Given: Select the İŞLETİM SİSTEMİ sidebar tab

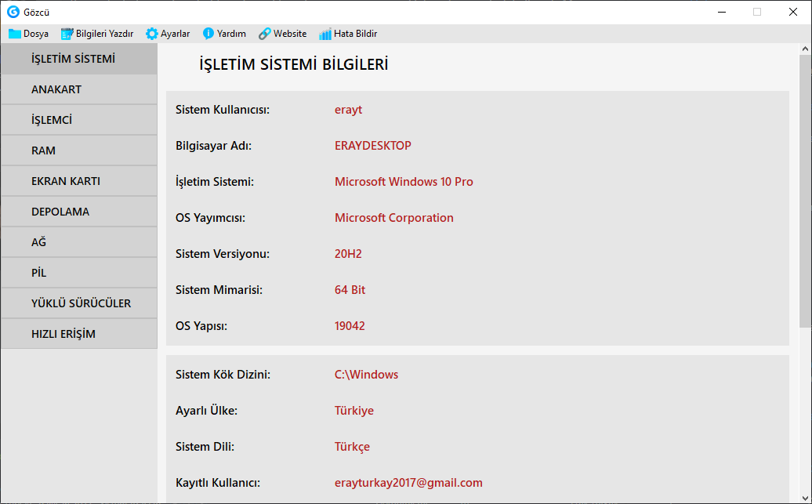Looking at the screenshot, I should (79, 59).
